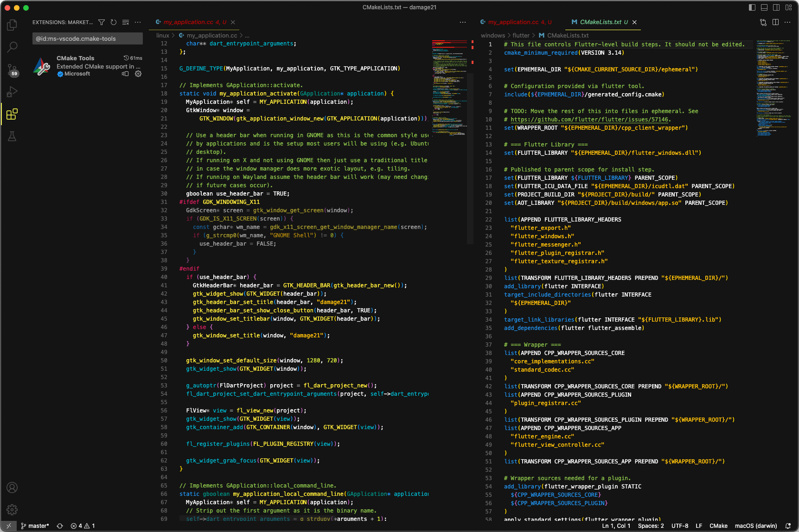Change language mode CMake in status bar
This screenshot has height=532, width=799.
coord(718,526)
